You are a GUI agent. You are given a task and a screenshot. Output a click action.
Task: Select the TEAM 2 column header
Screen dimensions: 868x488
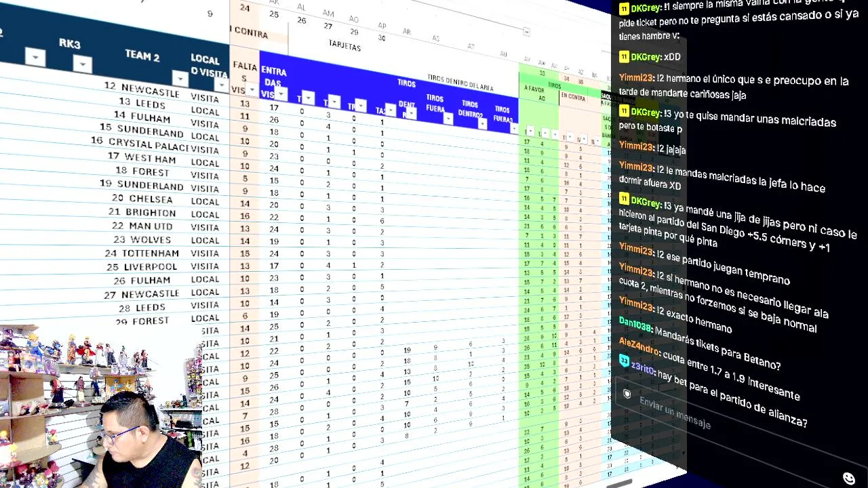[x=142, y=56]
